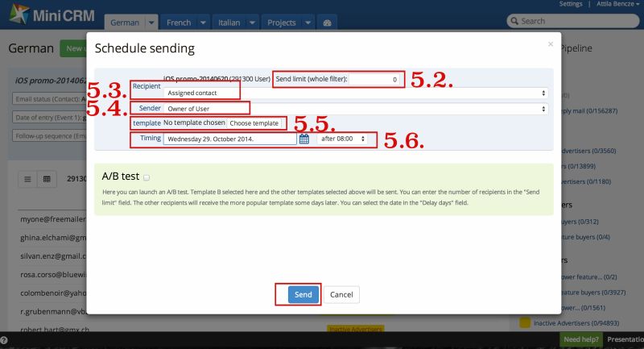Click the Timing date field

229,139
